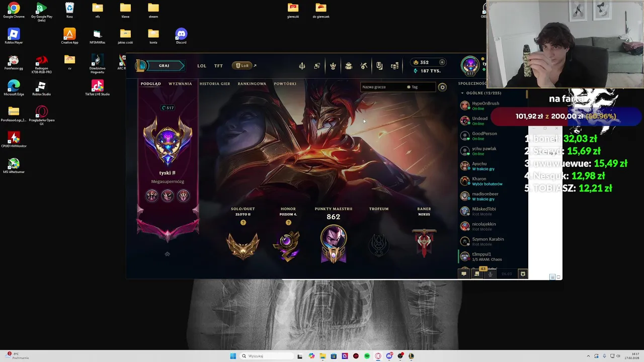Screen dimensions: 644x362
Task: Click the second challenge token under Megasupermózg
Action: [x=168, y=196]
